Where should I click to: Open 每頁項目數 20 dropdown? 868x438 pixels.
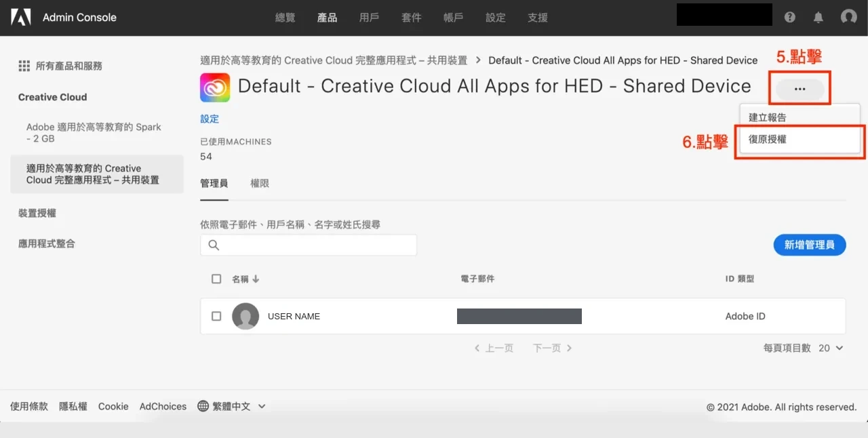click(x=831, y=348)
